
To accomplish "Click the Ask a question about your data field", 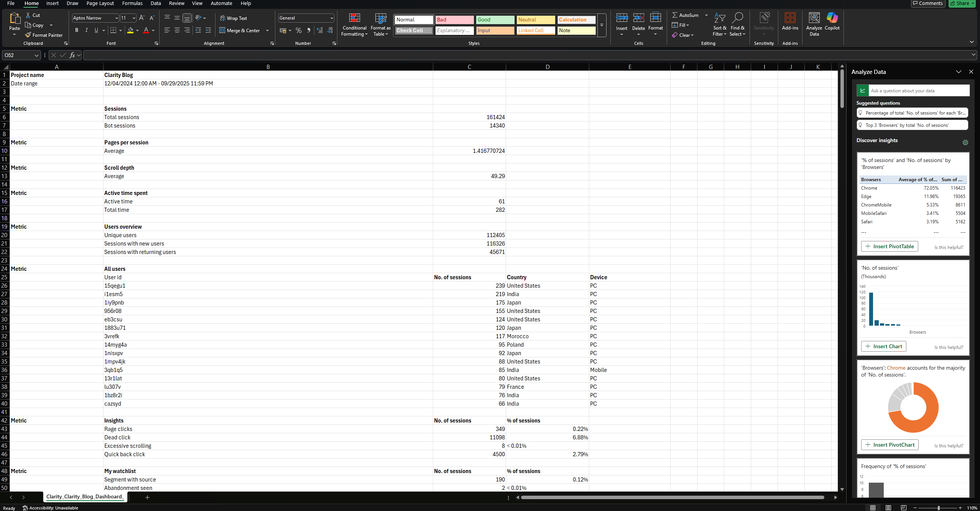I will tap(919, 91).
